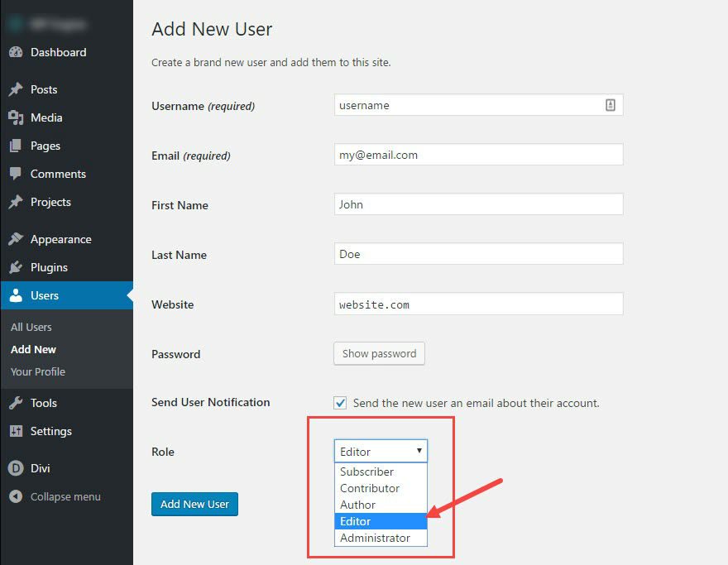Go to Your Profile submenu item
Image resolution: width=728 pixels, height=565 pixels.
[38, 371]
